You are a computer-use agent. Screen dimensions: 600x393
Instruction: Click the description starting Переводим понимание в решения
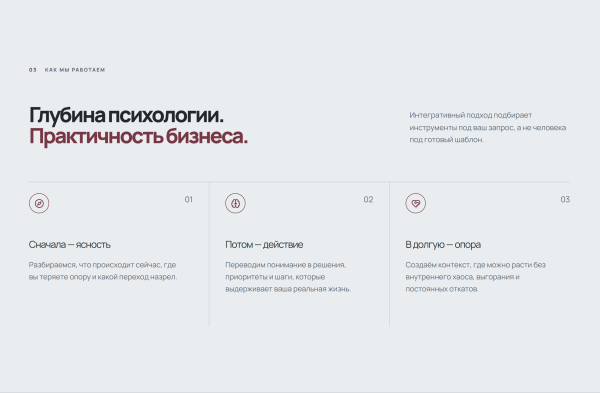point(288,277)
